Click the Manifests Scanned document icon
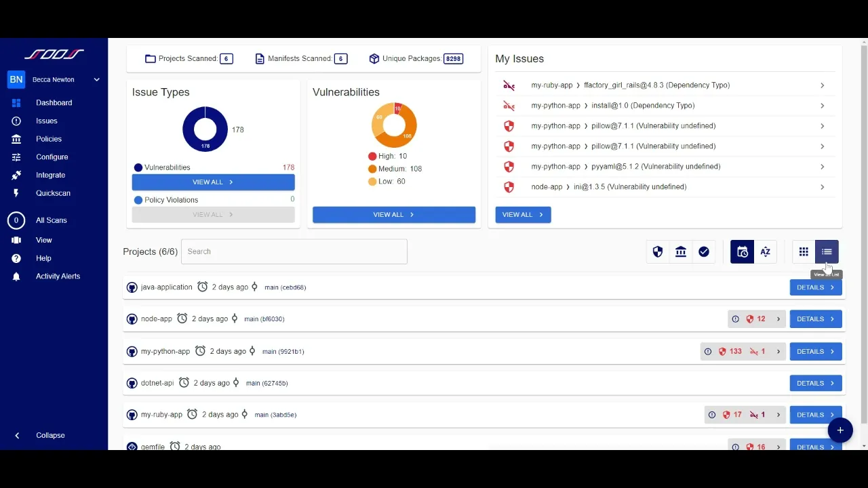The height and width of the screenshot is (488, 868). coord(260,59)
